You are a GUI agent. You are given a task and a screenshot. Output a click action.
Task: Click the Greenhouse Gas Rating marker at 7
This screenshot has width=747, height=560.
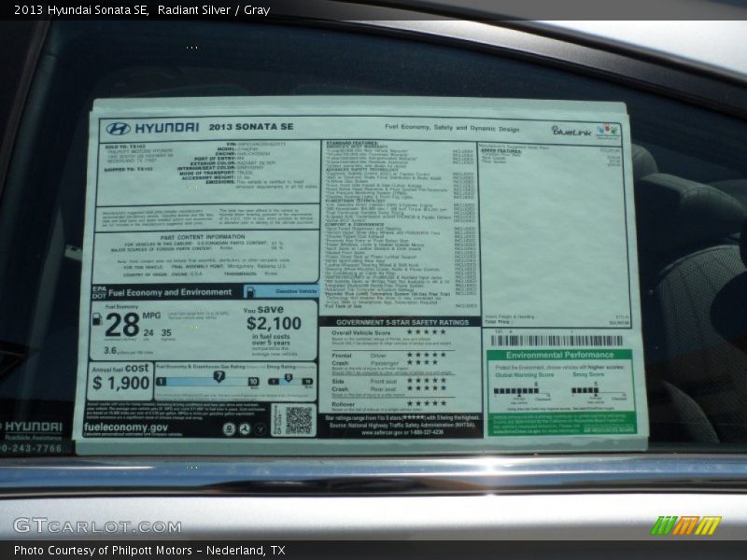[218, 378]
